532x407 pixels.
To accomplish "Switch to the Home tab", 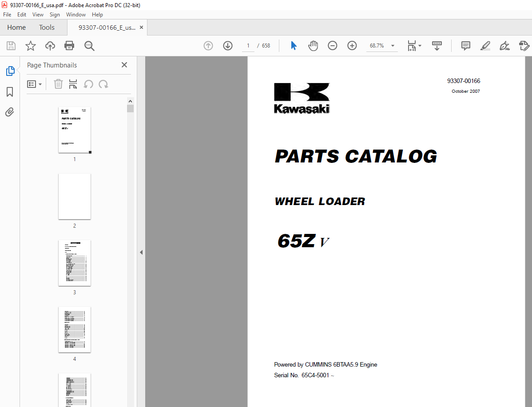I will click(16, 28).
